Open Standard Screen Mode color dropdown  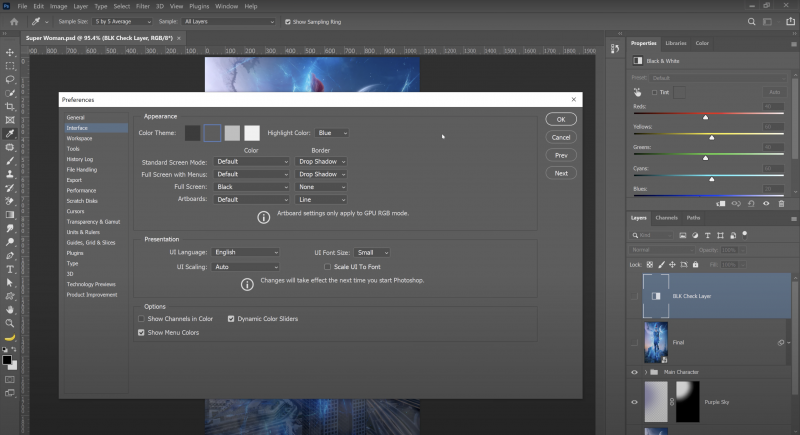252,162
